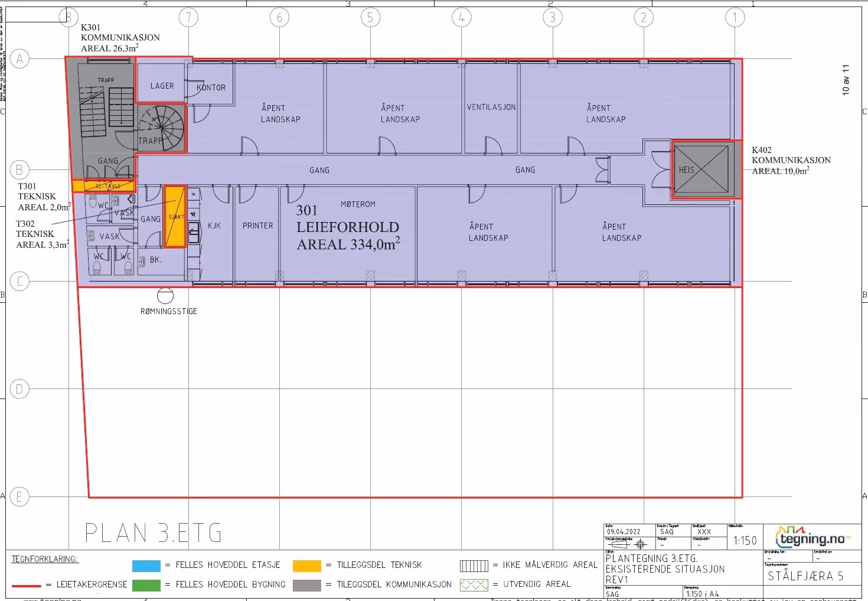
Task: Select grid axis marker 4
Action: (462, 17)
